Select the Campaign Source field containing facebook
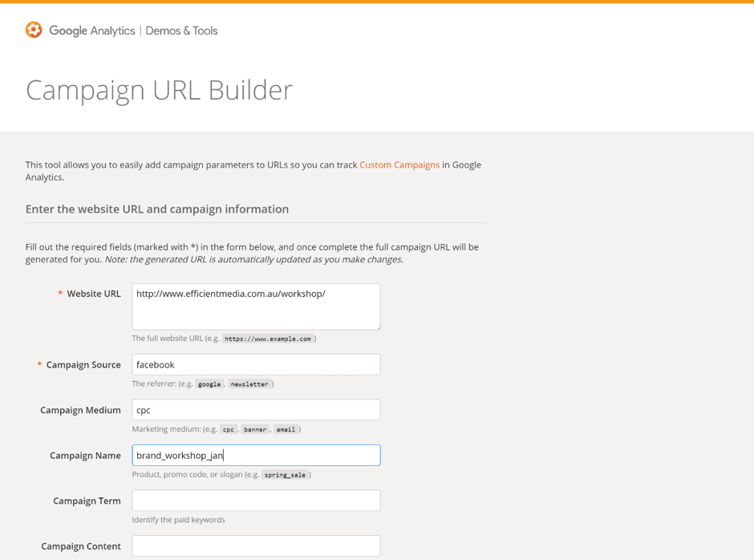Screen dimensions: 754x560 tap(257, 365)
